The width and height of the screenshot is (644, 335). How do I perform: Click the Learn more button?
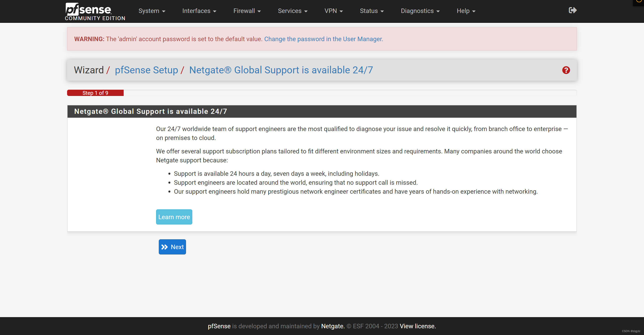(x=174, y=217)
